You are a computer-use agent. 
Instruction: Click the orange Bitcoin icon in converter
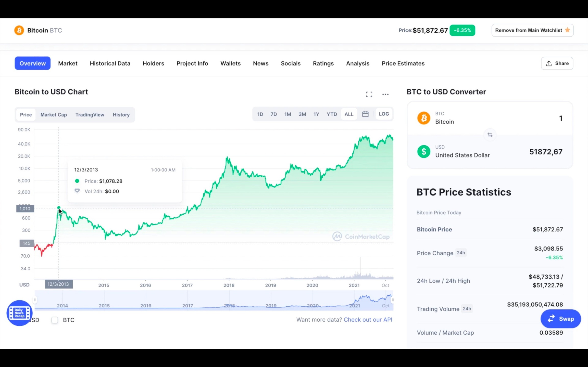click(423, 118)
